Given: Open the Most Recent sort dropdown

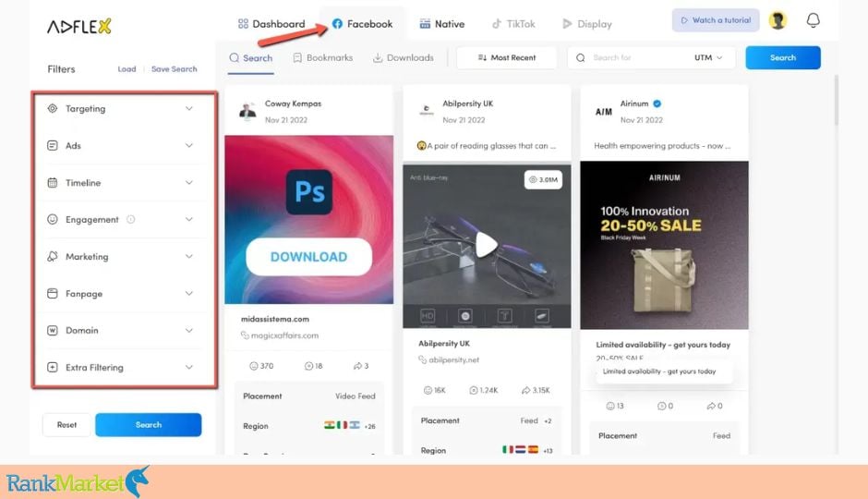Looking at the screenshot, I should (x=507, y=57).
